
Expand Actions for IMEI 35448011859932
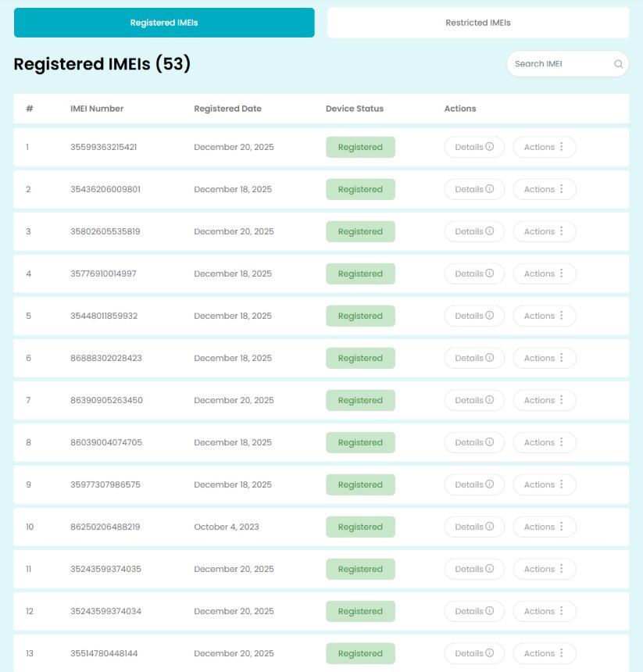tap(545, 316)
